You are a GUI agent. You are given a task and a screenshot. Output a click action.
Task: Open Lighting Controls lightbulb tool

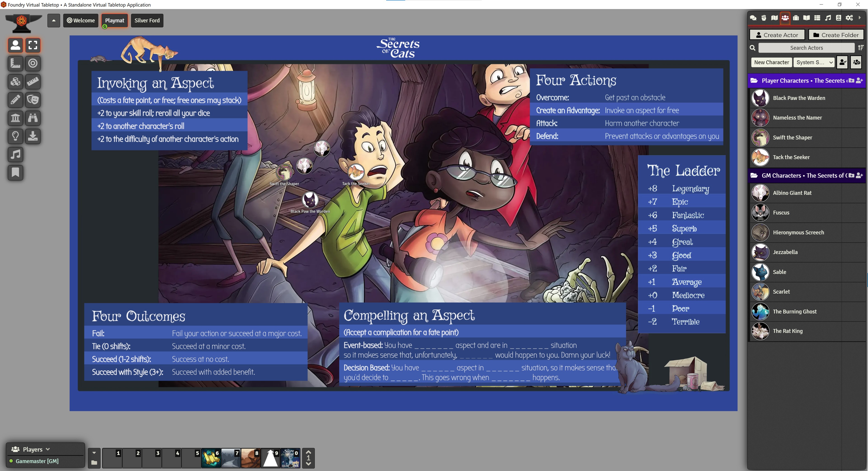tap(15, 136)
